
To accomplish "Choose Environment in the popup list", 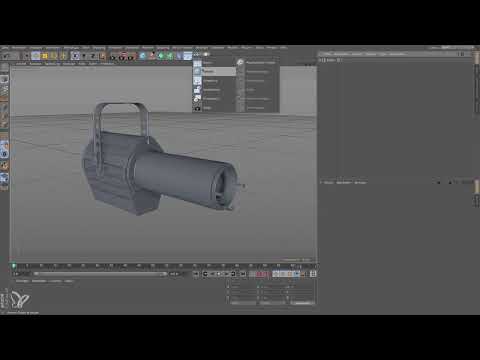I will 210,81.
